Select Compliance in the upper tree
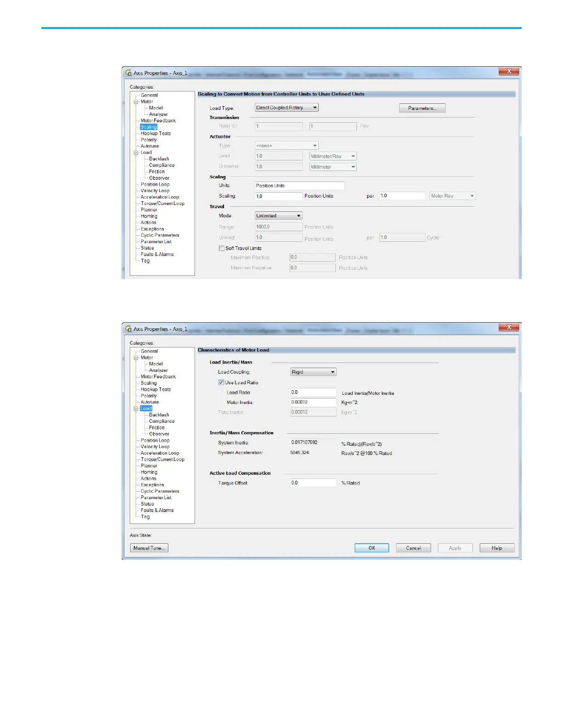The width and height of the screenshot is (563, 728). click(x=162, y=165)
